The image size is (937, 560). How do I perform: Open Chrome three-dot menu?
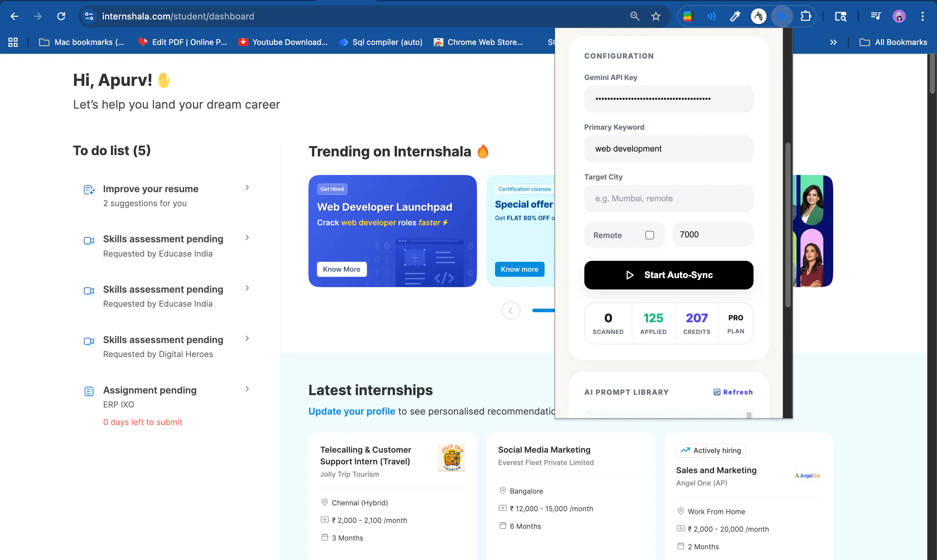point(922,16)
